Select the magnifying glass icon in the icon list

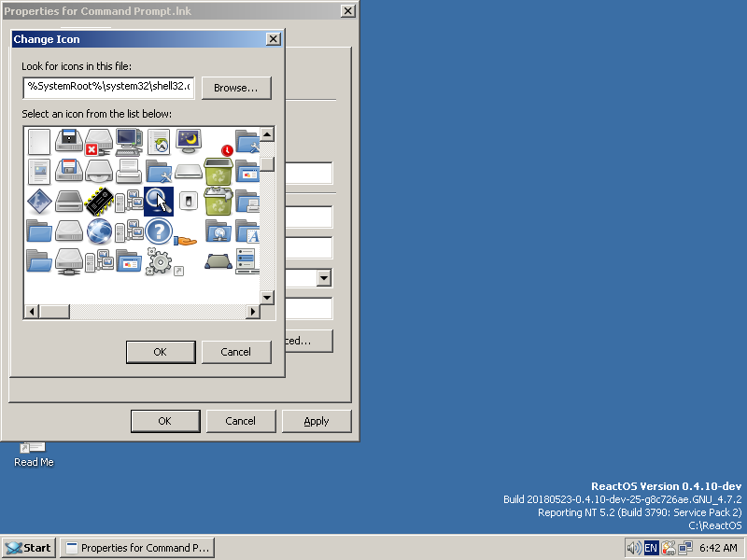click(x=159, y=202)
